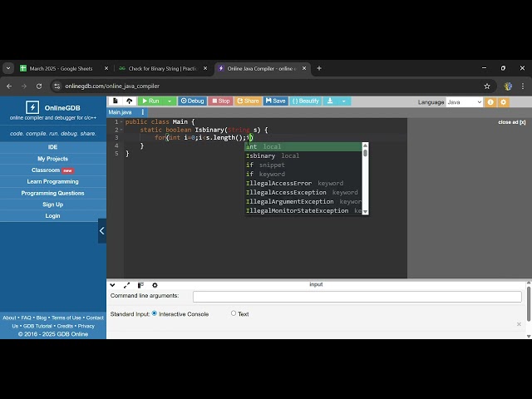
Task: Open the Privacy footer link
Action: [x=86, y=326]
